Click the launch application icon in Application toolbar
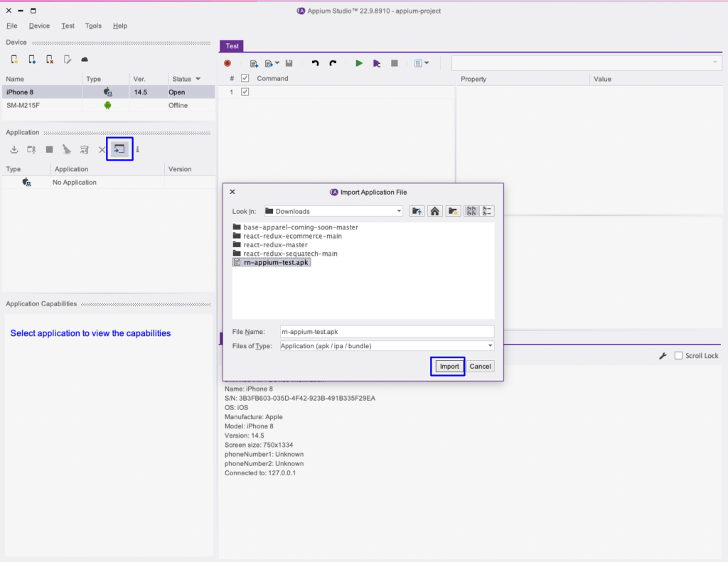Screen dimensions: 728x562 31,149
